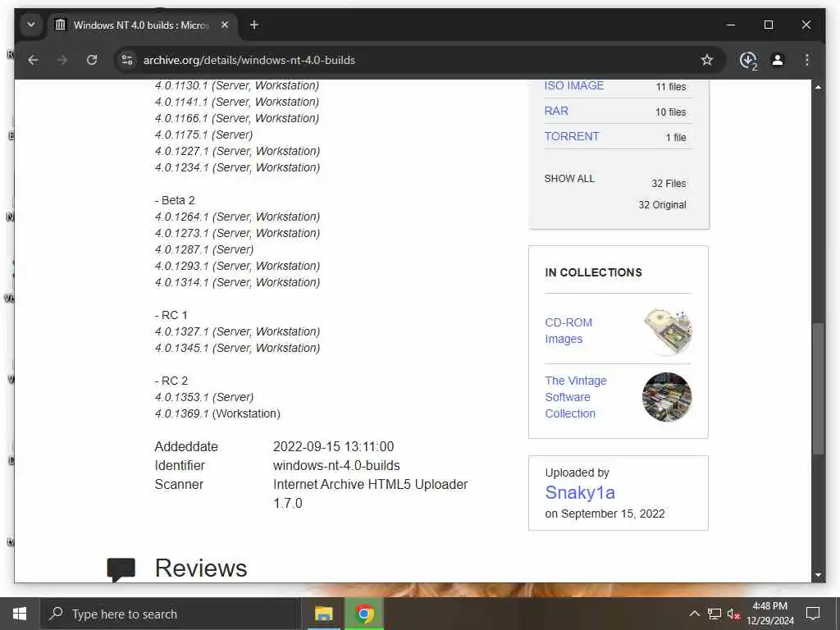Click the page scrollbar up arrow
This screenshot has width=840, height=630.
click(818, 87)
